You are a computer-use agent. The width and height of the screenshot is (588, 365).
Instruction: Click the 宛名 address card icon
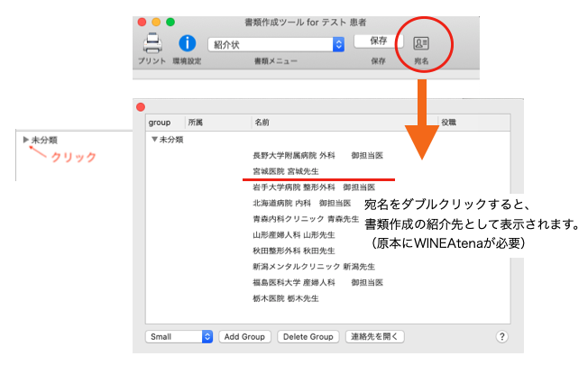point(420,43)
